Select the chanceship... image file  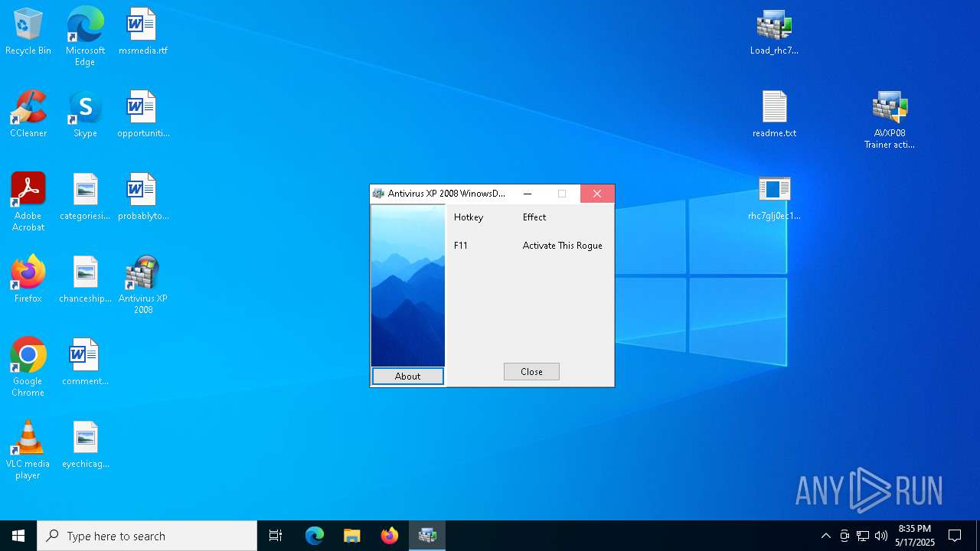(85, 280)
